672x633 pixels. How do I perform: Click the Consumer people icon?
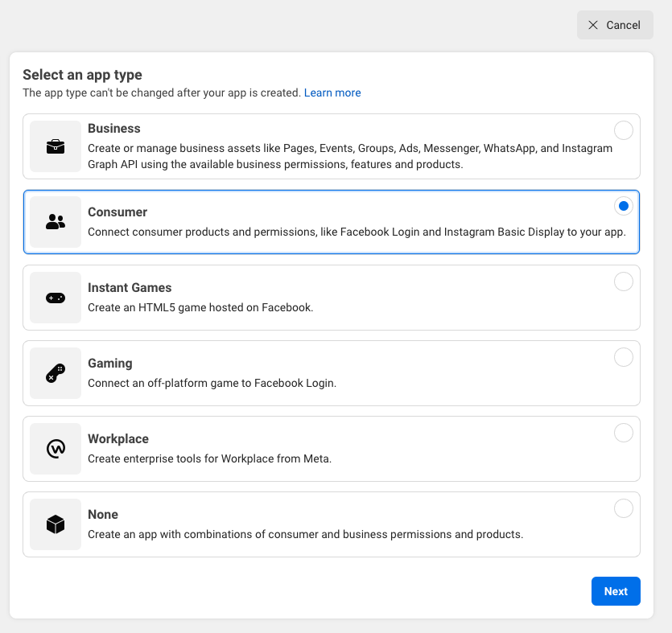pyautogui.click(x=56, y=222)
